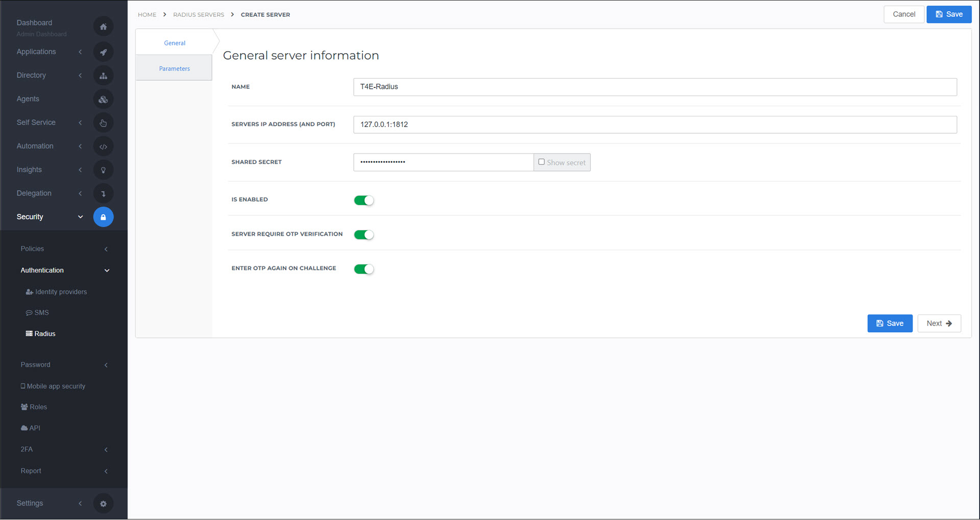Viewport: 980px width, 520px height.
Task: Go to HOME breadcrumb link
Action: (x=147, y=15)
